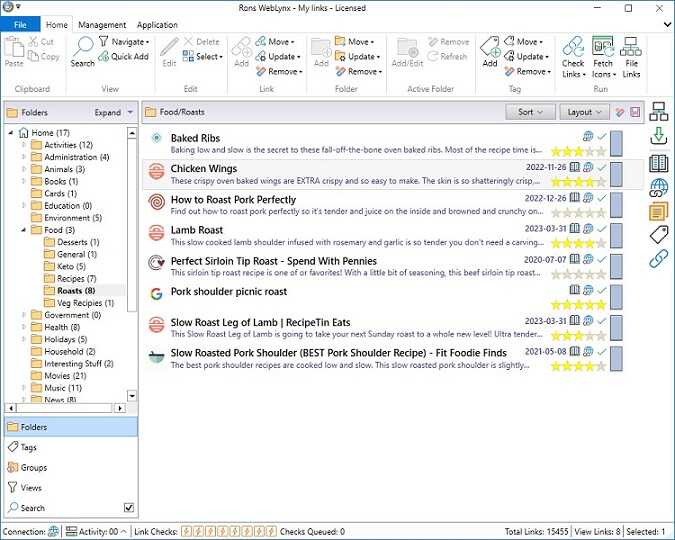
Task: Click the tag icon in the right sidebar
Action: tap(659, 235)
